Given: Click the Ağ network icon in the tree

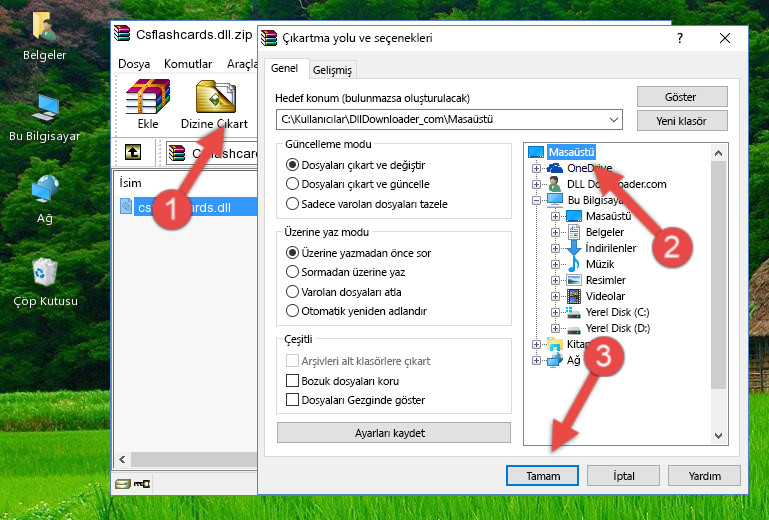Looking at the screenshot, I should point(555,360).
